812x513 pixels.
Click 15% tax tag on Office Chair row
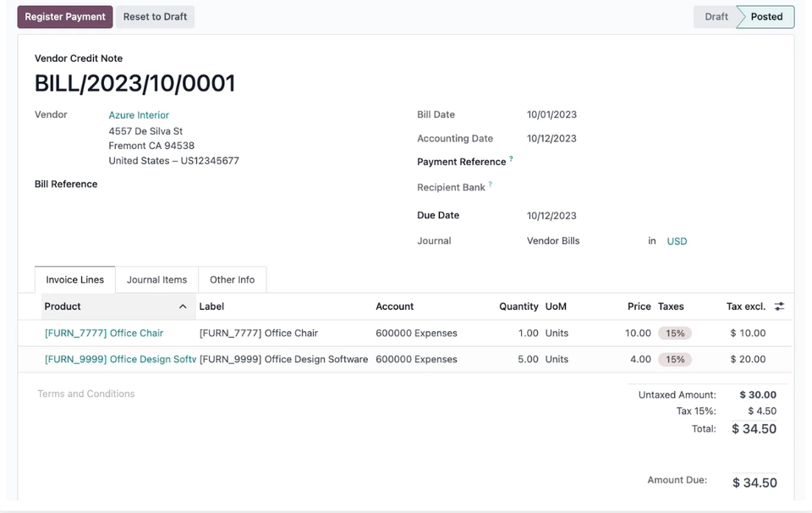pos(675,334)
